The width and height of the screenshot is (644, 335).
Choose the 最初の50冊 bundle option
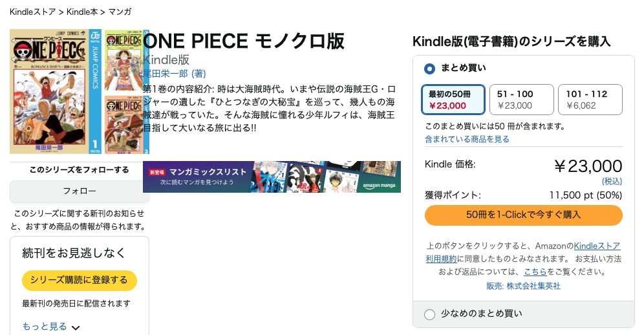[x=453, y=100]
